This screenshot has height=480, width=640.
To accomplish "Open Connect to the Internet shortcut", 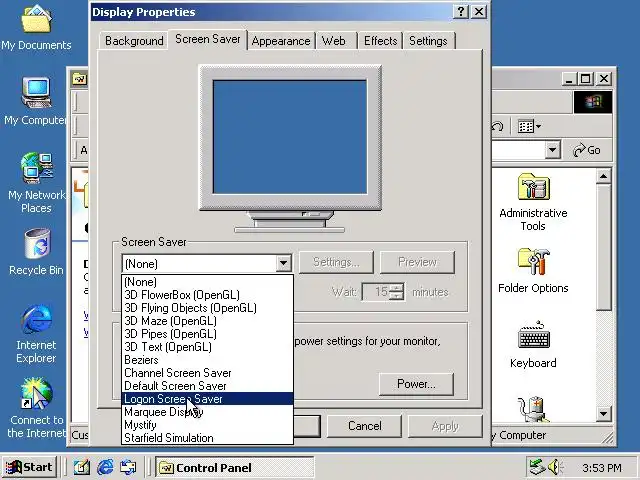I will pyautogui.click(x=36, y=407).
